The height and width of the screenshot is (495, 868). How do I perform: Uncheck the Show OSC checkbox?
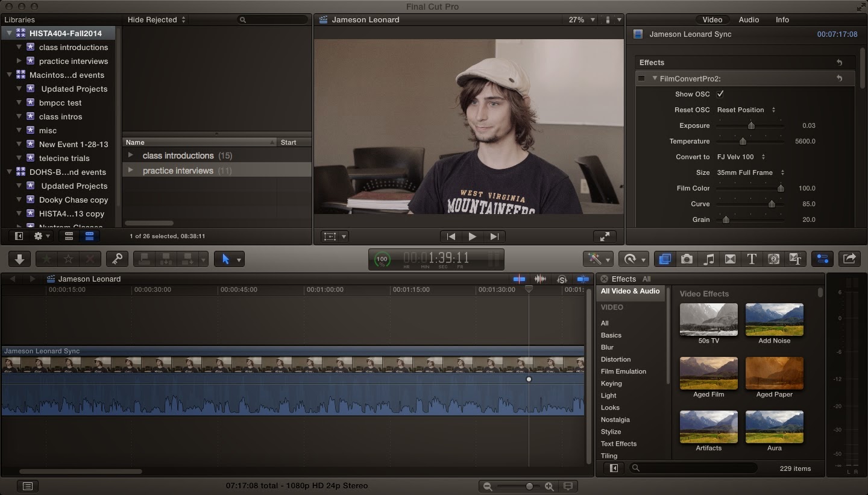pos(720,94)
